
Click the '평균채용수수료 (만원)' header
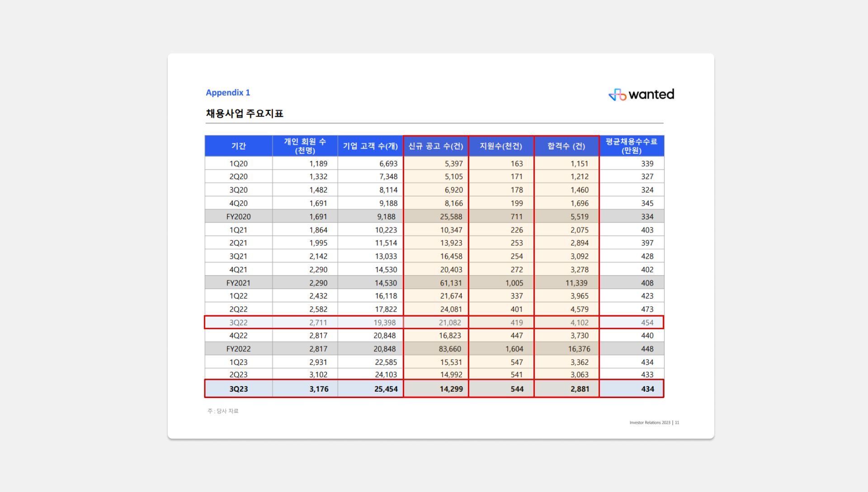click(632, 146)
